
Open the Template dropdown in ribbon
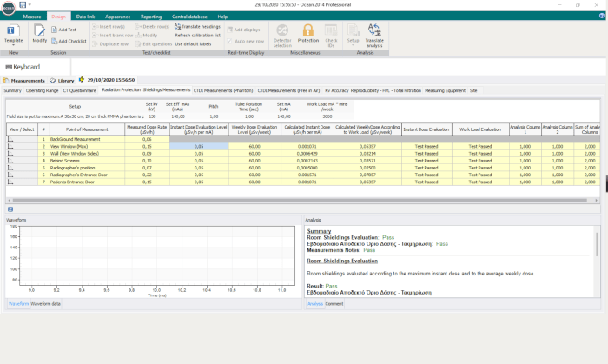coord(14,41)
